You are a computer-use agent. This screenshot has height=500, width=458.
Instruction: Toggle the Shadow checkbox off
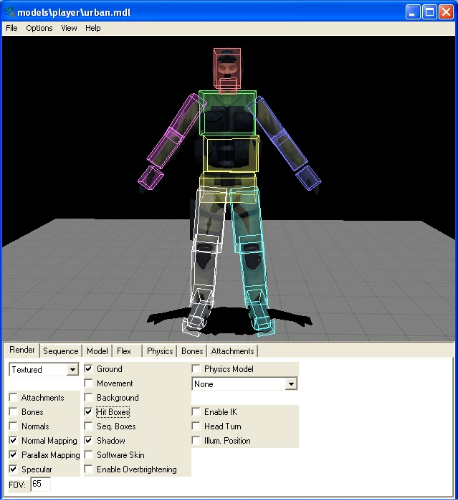(x=89, y=441)
